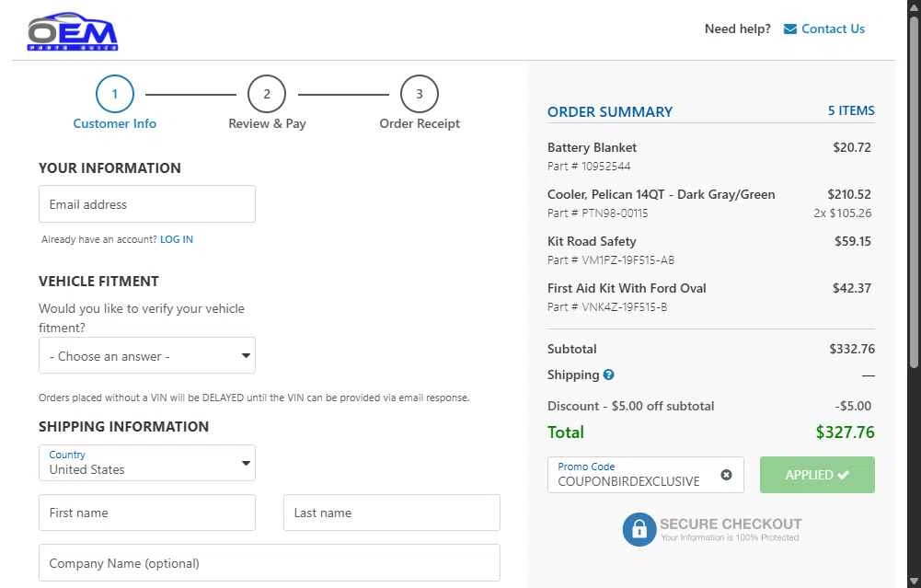This screenshot has width=921, height=588.
Task: Open the LOG IN link
Action: click(x=177, y=239)
